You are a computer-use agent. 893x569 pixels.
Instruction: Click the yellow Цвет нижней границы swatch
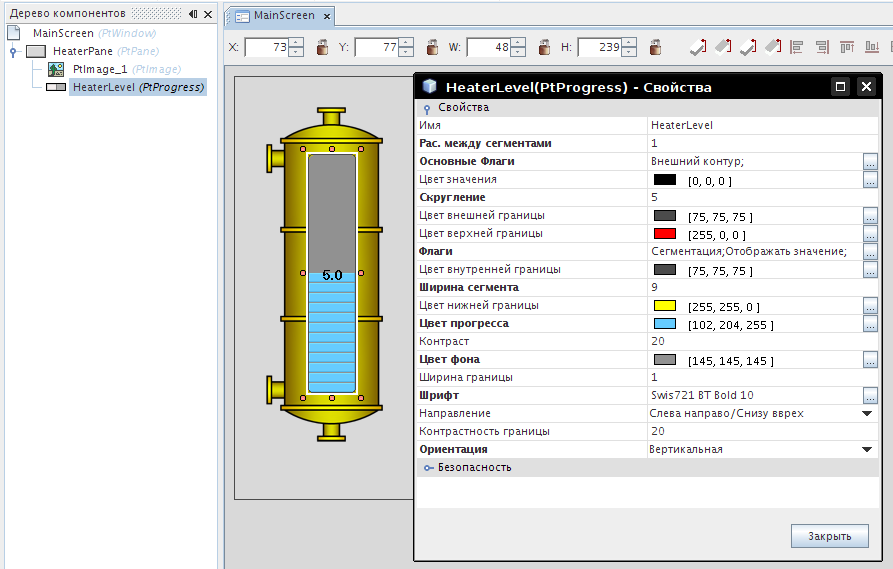point(665,306)
